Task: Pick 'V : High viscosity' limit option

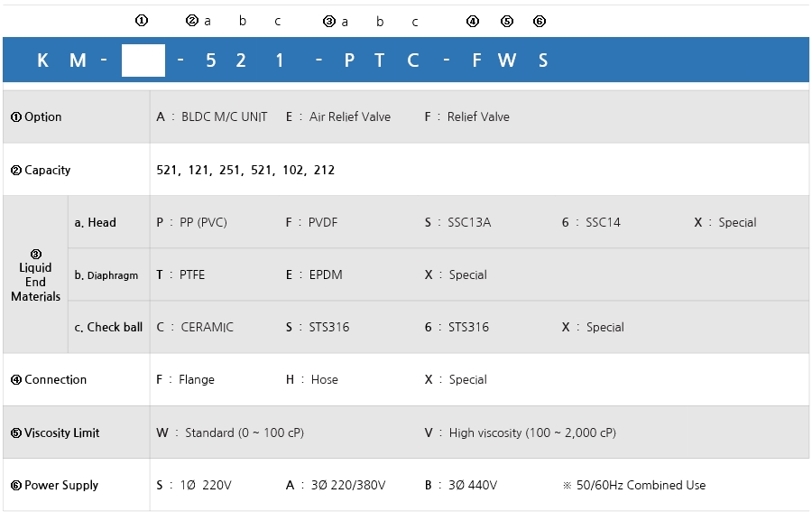Action: coord(521,433)
